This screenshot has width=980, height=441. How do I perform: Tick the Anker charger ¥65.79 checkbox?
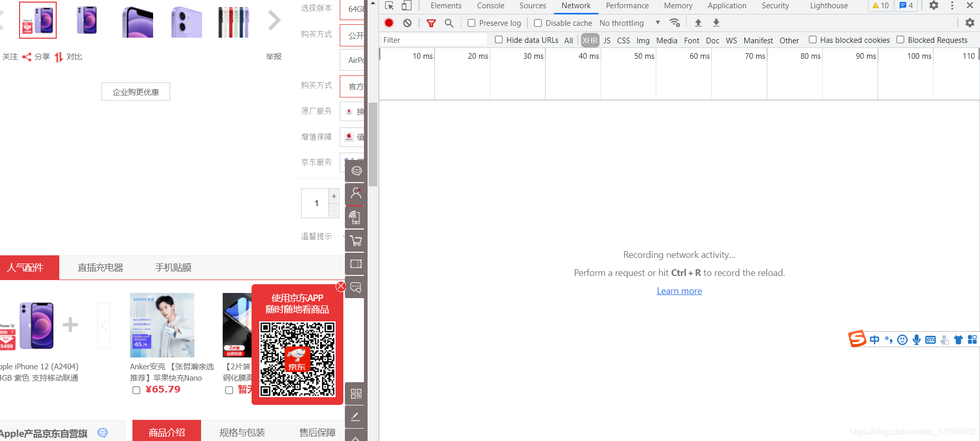(x=136, y=390)
